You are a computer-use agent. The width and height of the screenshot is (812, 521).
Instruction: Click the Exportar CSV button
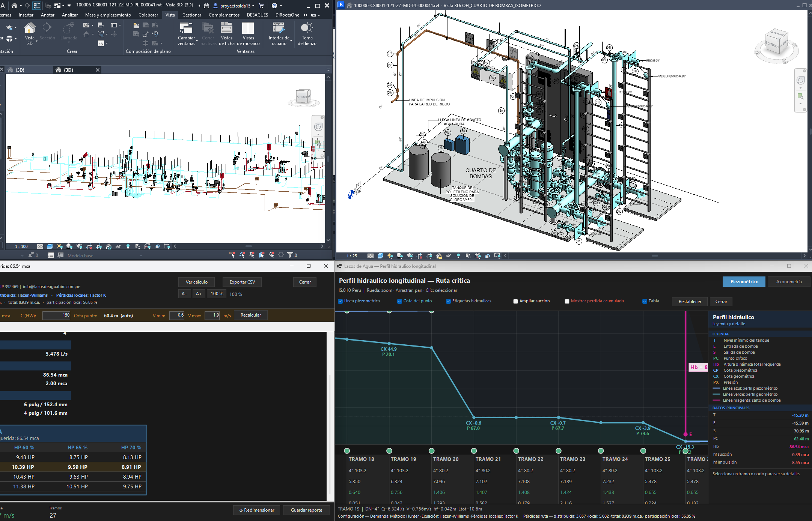pyautogui.click(x=242, y=282)
